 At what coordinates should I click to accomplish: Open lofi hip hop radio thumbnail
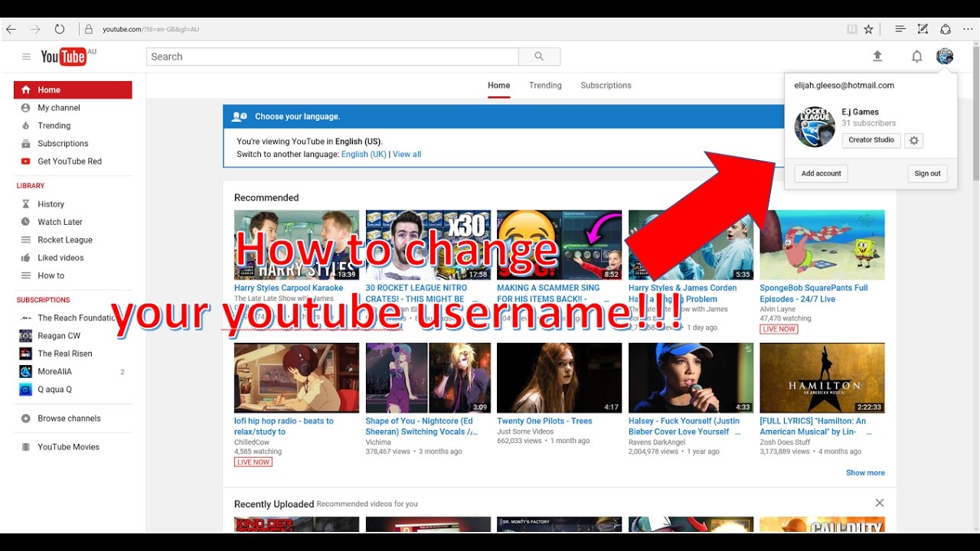tap(296, 378)
